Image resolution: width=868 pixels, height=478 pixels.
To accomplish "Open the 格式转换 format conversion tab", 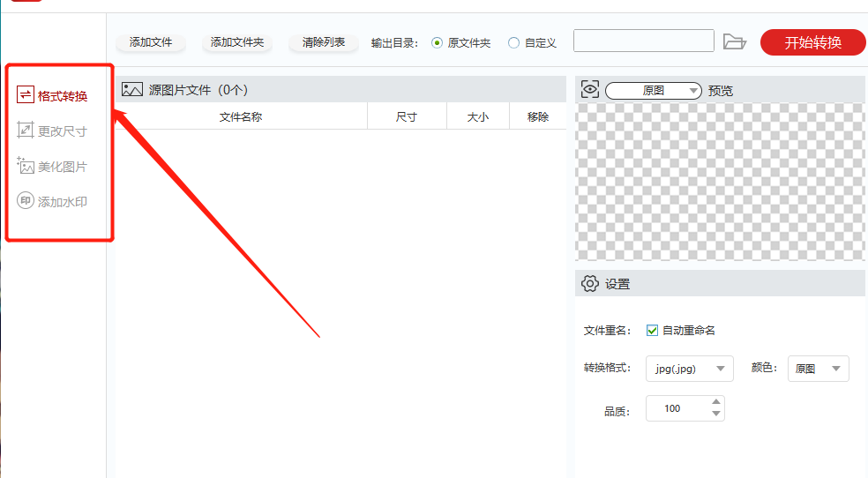I will click(x=52, y=96).
